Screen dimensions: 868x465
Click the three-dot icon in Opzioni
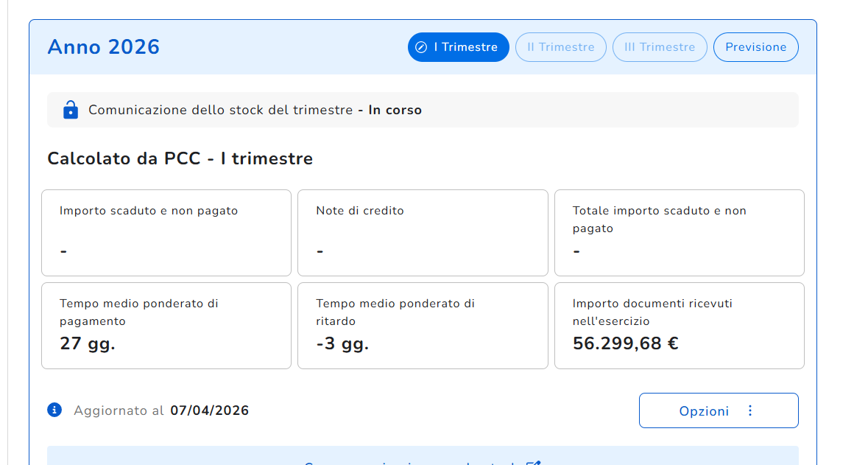[x=750, y=410]
